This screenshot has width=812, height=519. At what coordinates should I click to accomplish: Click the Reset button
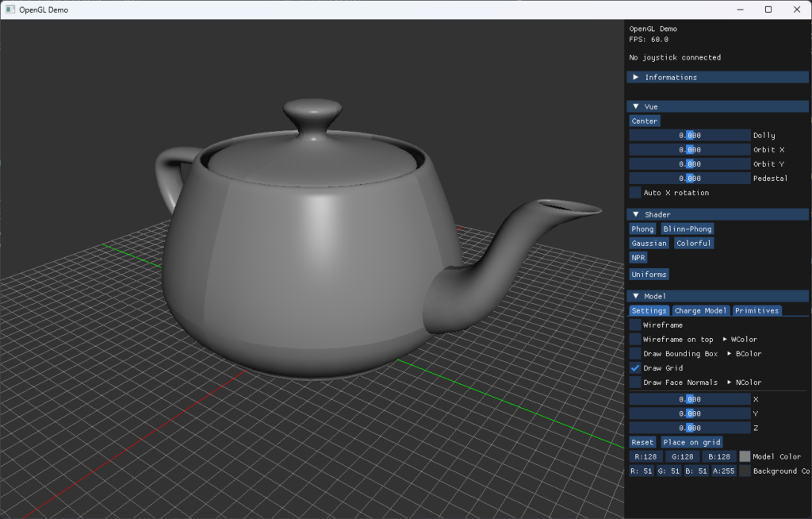(x=642, y=442)
